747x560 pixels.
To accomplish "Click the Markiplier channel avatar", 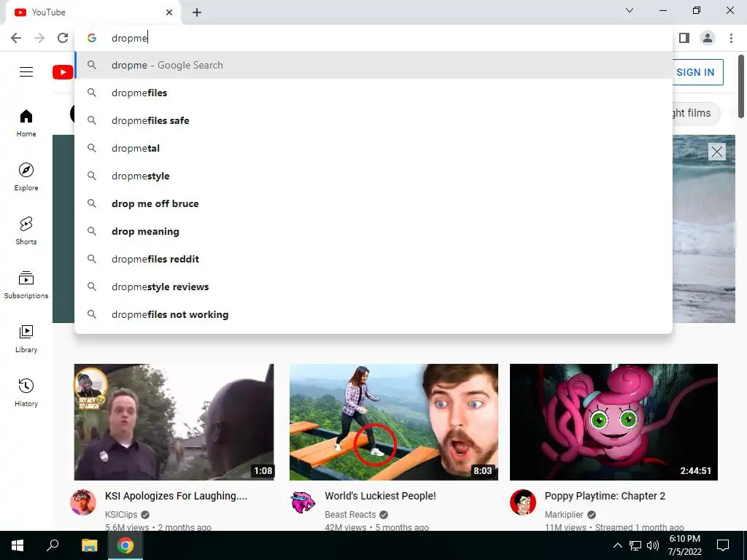I will (x=522, y=502).
